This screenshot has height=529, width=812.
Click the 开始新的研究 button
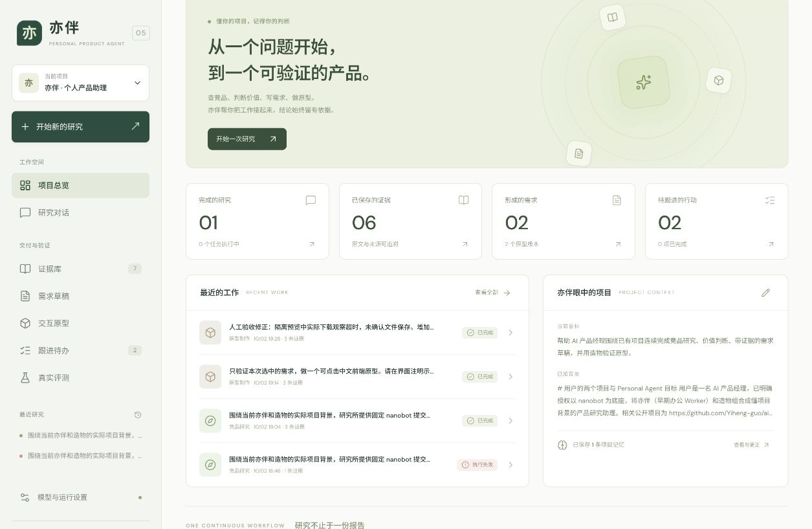tap(80, 127)
